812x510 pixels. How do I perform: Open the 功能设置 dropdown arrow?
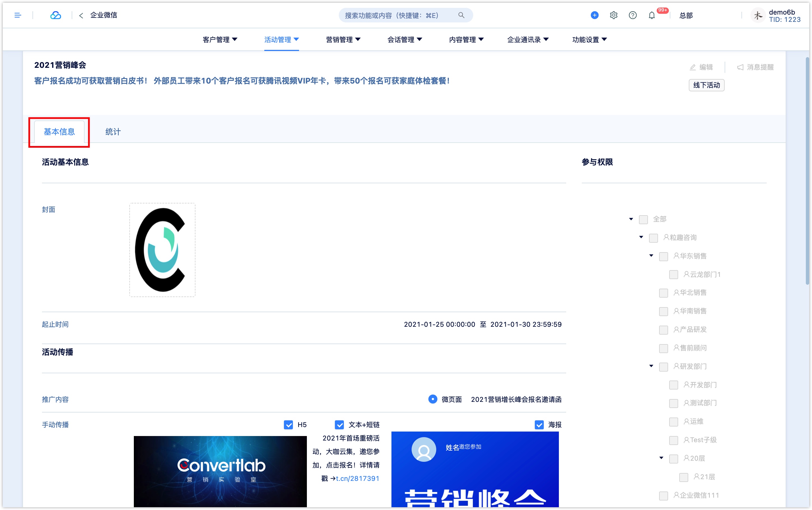[605, 40]
